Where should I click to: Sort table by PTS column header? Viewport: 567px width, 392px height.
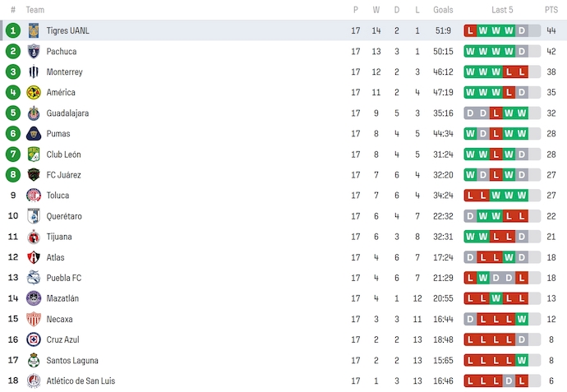(x=551, y=10)
